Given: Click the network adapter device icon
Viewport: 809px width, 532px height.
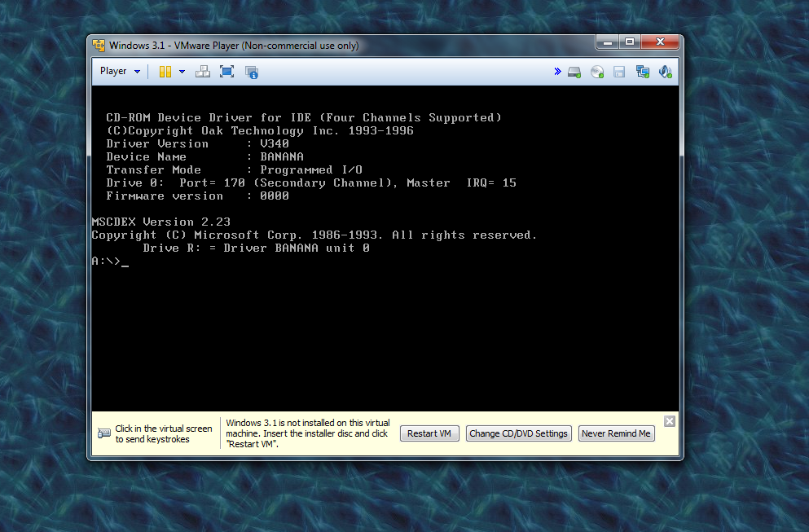Looking at the screenshot, I should pyautogui.click(x=643, y=72).
